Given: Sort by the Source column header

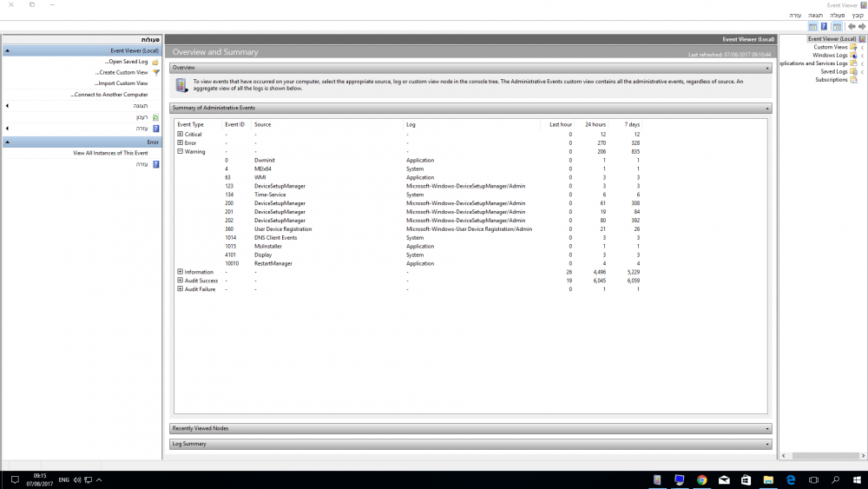Looking at the screenshot, I should point(262,124).
